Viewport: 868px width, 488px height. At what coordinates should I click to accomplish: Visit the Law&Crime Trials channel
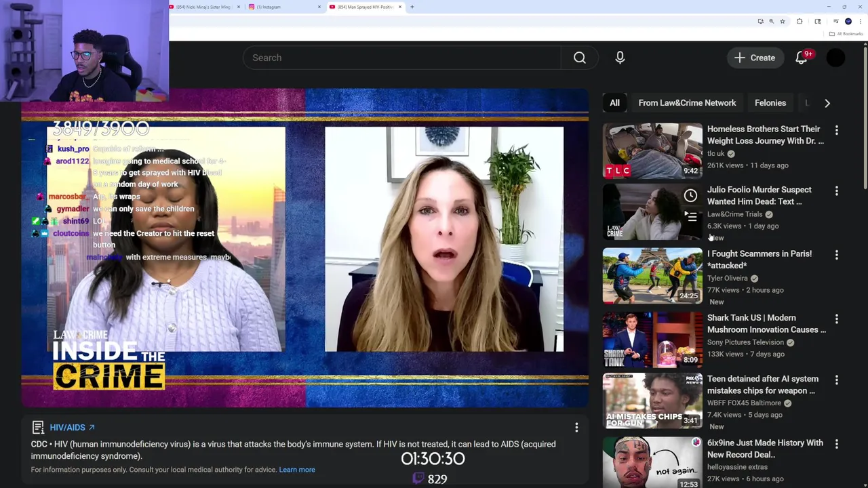click(x=735, y=214)
